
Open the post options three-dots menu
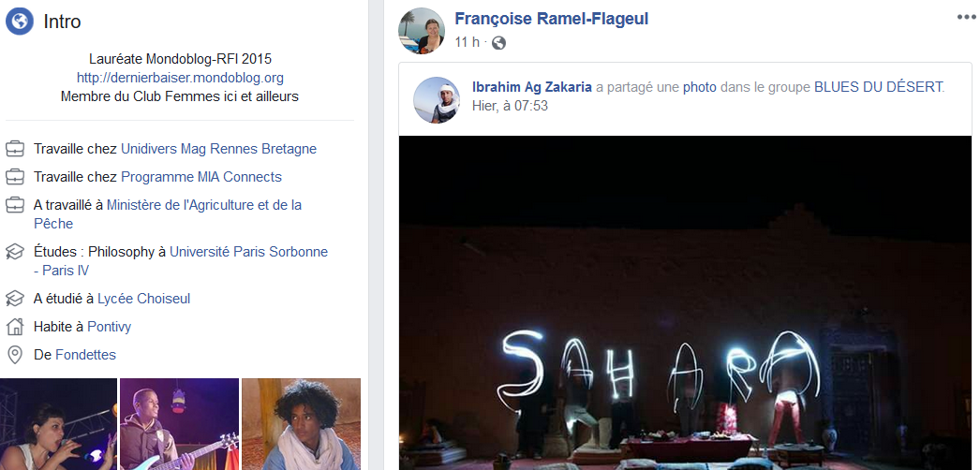click(966, 17)
